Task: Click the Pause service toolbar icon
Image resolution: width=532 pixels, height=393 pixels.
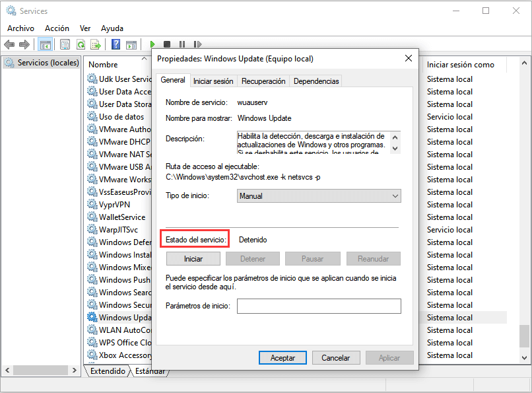Action: (x=182, y=44)
